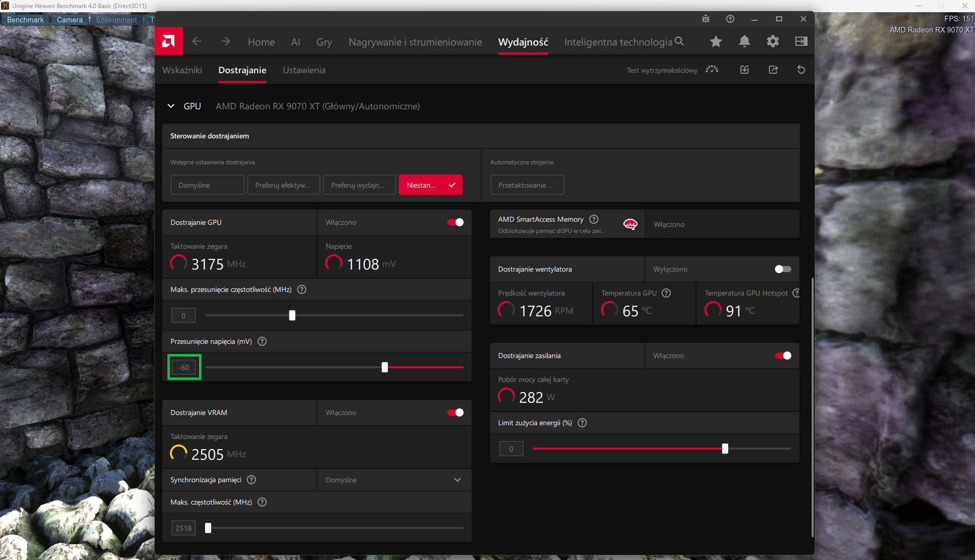Click the back navigation arrow
Screen dimensions: 975x560
pyautogui.click(x=197, y=42)
